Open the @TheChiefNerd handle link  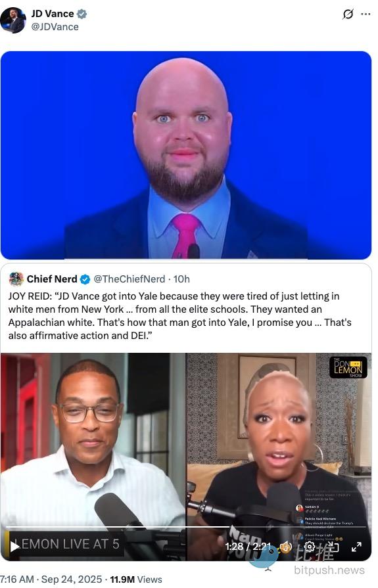pyautogui.click(x=129, y=279)
